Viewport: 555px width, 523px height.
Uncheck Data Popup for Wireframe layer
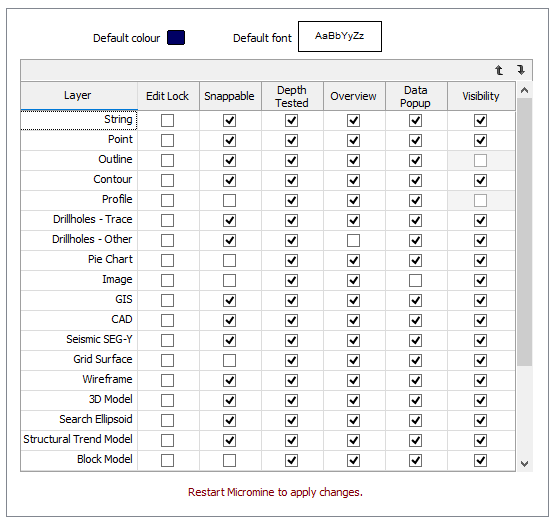pos(415,380)
